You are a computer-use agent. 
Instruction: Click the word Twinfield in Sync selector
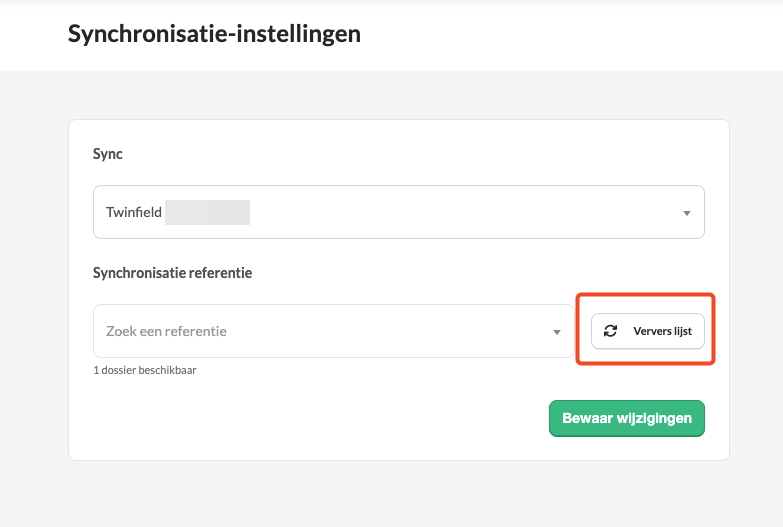(x=134, y=212)
